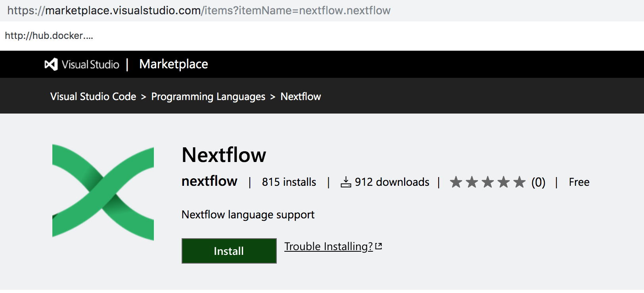644x293 pixels.
Task: Click the 815 installs count
Action: [x=289, y=182]
